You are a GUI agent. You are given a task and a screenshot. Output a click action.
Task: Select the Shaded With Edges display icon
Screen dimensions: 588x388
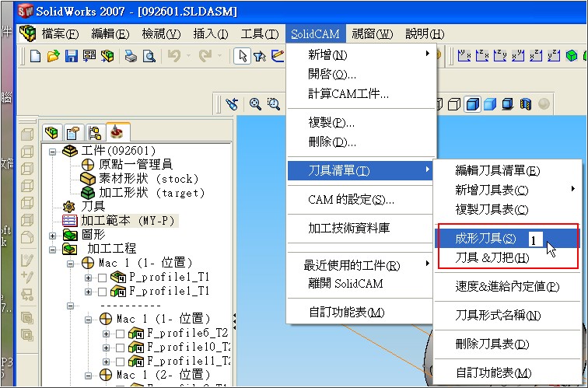click(471, 103)
